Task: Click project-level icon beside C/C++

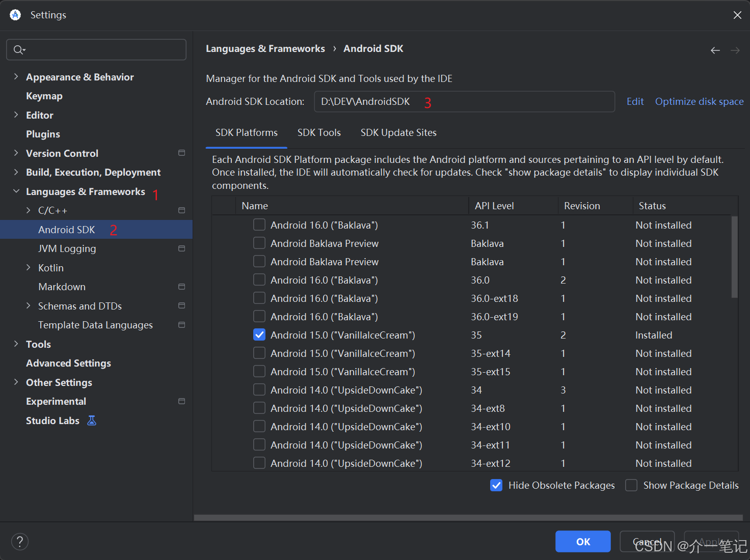Action: tap(181, 210)
